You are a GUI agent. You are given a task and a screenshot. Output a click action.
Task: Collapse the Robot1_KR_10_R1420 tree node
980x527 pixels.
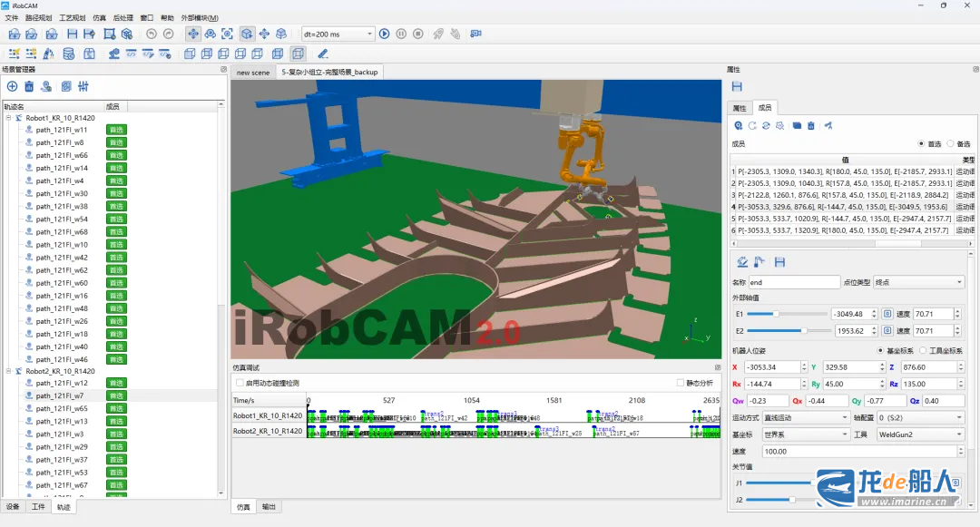point(8,118)
